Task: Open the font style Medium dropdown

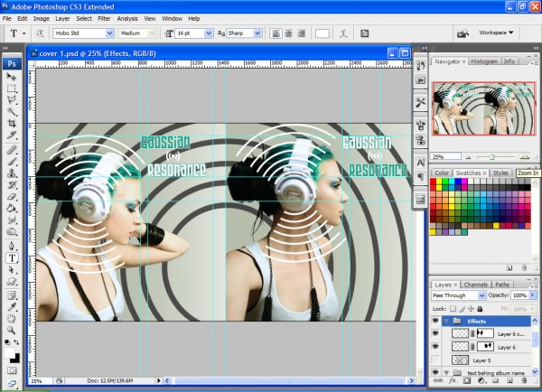Action: pyautogui.click(x=152, y=33)
